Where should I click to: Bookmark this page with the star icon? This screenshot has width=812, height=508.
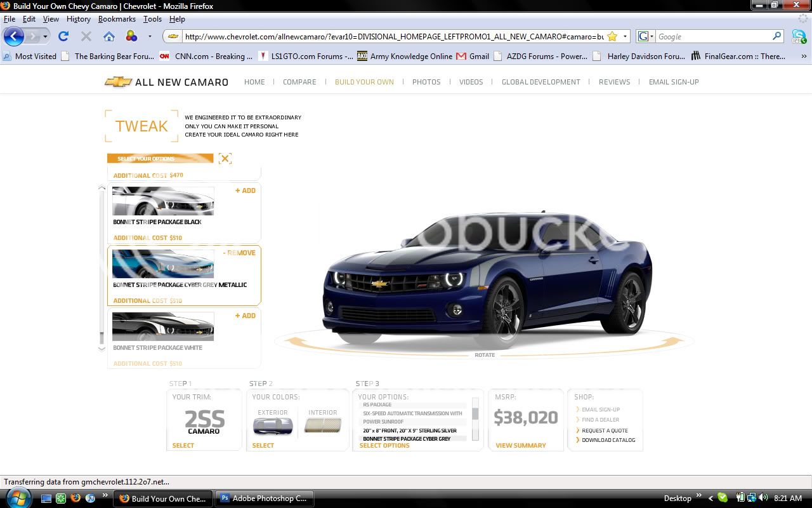point(612,36)
